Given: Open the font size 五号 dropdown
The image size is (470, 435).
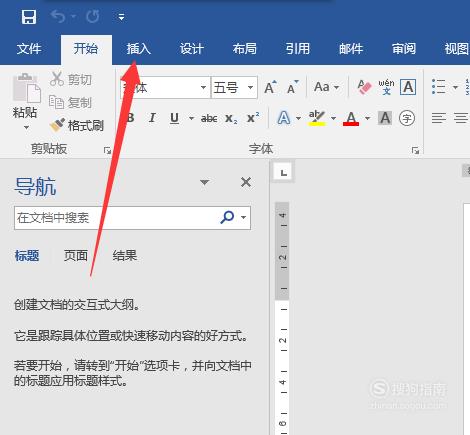Looking at the screenshot, I should [x=250, y=88].
